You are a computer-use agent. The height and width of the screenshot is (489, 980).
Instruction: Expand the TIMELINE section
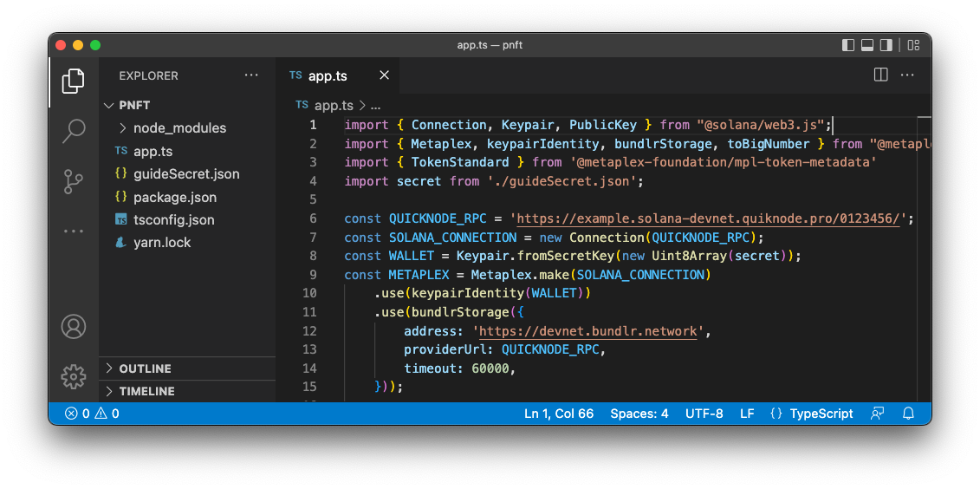pyautogui.click(x=146, y=391)
